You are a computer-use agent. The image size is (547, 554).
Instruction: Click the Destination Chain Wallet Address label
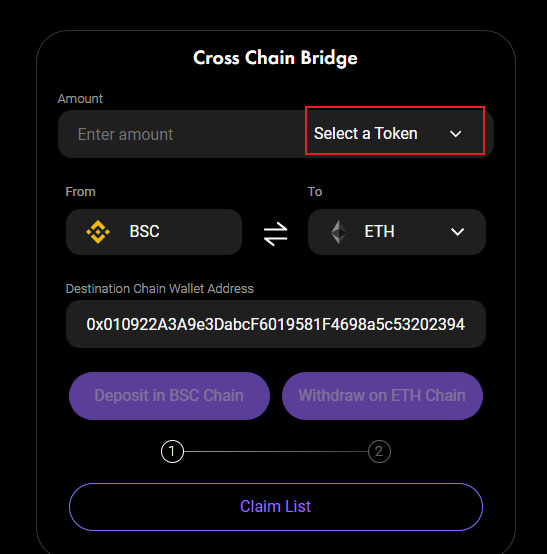pos(160,289)
